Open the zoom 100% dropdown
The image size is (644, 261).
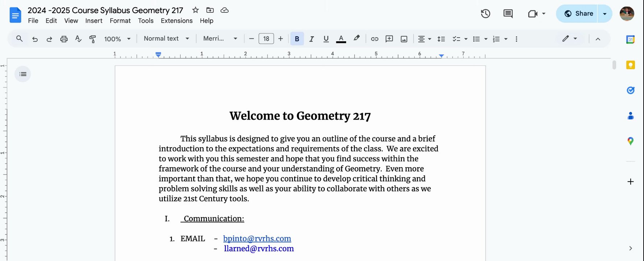tap(117, 39)
